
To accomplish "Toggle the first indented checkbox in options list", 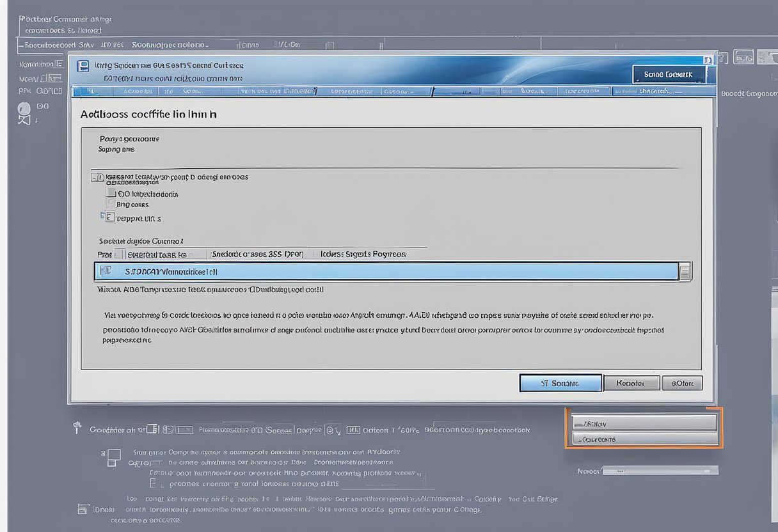I will point(111,192).
